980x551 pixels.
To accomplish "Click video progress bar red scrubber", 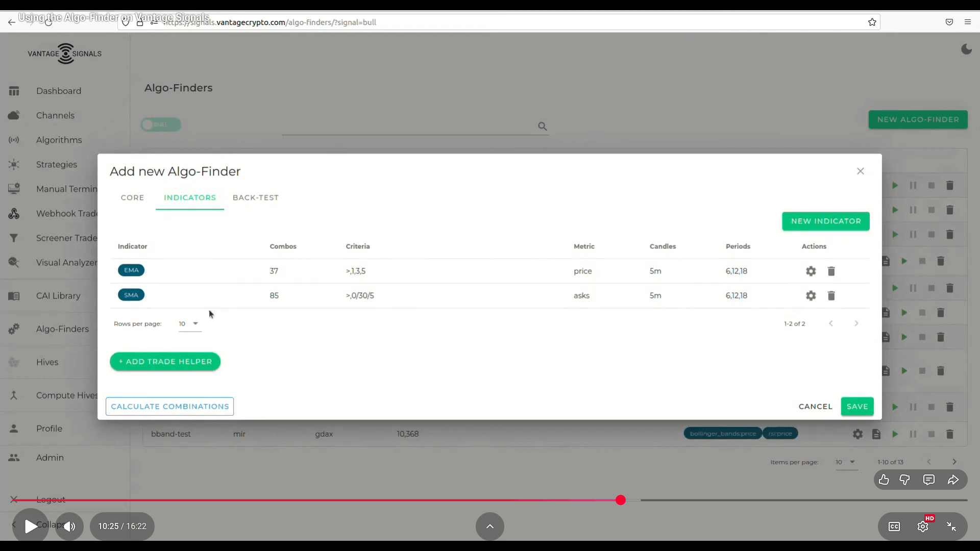I will [x=620, y=500].
